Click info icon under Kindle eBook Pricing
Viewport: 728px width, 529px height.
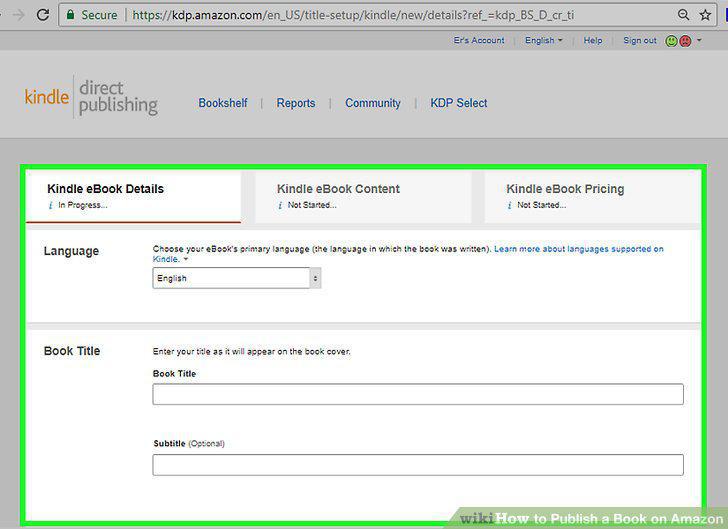509,205
